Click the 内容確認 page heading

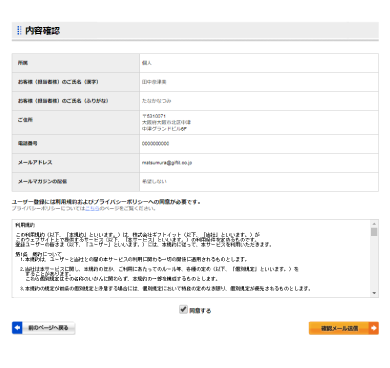(x=42, y=31)
